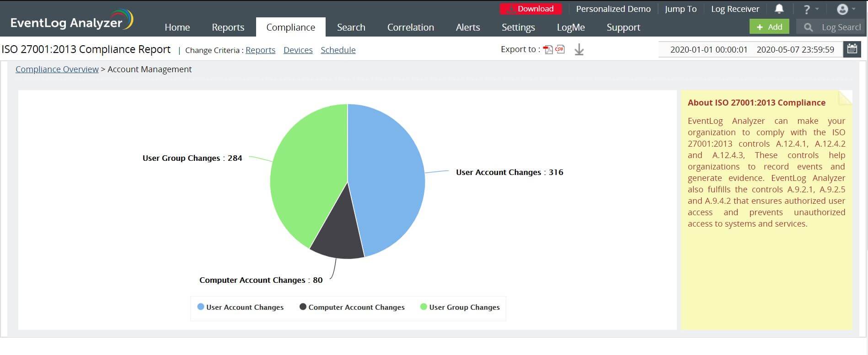Open the Jump To menu

click(680, 9)
